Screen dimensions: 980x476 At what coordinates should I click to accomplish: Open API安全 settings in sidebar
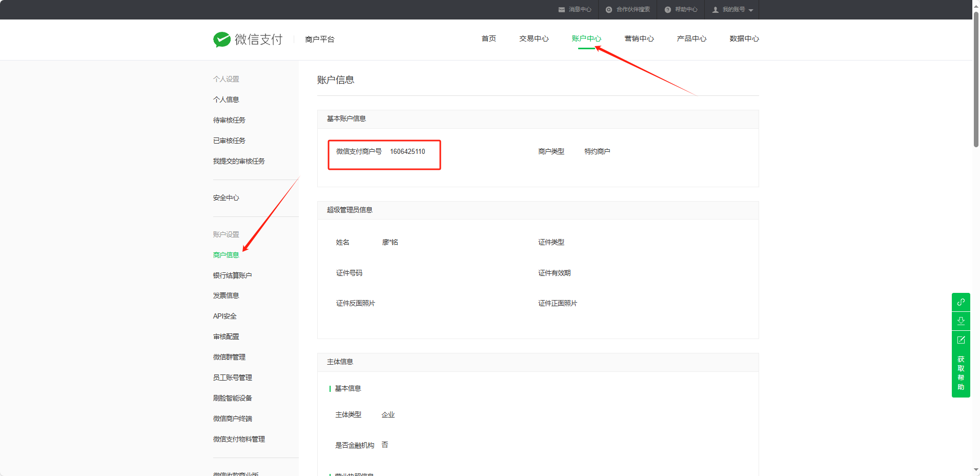click(x=224, y=316)
